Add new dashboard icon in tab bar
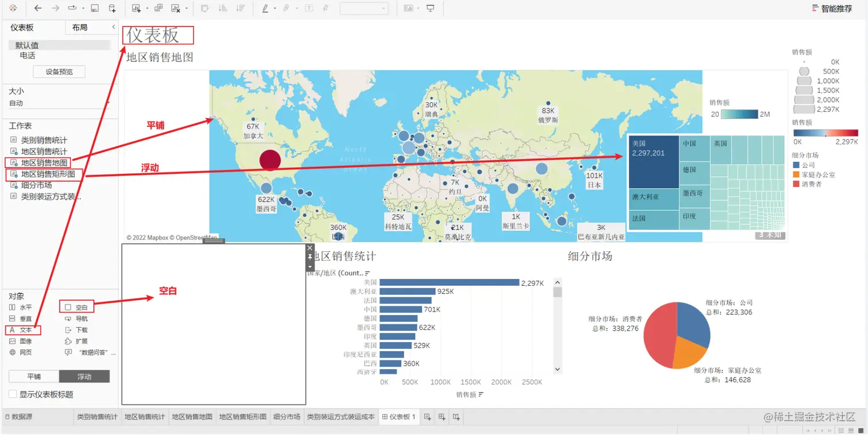Screen dimensions: 868x435 click(441, 417)
